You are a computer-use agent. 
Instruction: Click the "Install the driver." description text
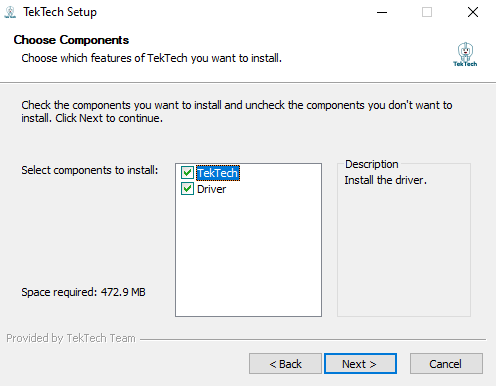386,180
